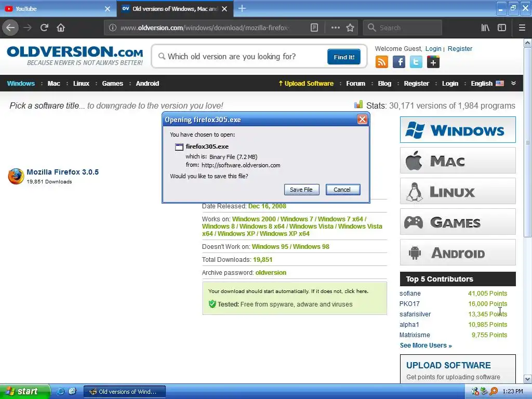This screenshot has width=532, height=399.
Task: Select the Android category banner
Action: coord(458,252)
